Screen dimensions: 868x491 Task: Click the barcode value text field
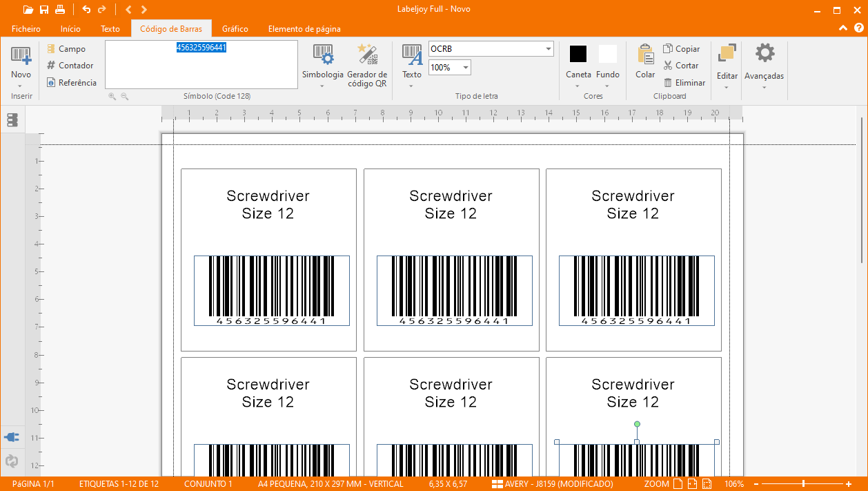click(x=201, y=64)
